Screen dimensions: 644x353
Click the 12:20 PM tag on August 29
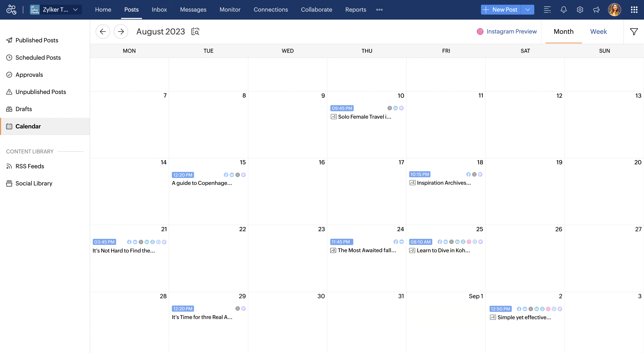183,309
